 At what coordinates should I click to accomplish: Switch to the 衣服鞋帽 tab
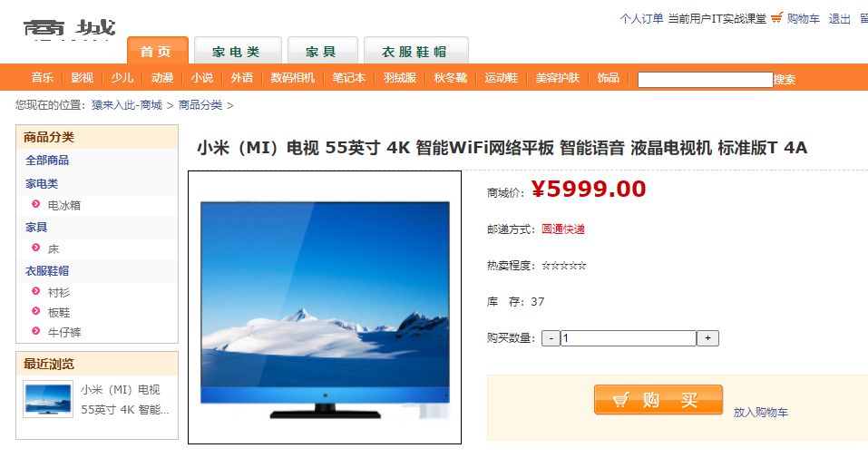pyautogui.click(x=415, y=51)
